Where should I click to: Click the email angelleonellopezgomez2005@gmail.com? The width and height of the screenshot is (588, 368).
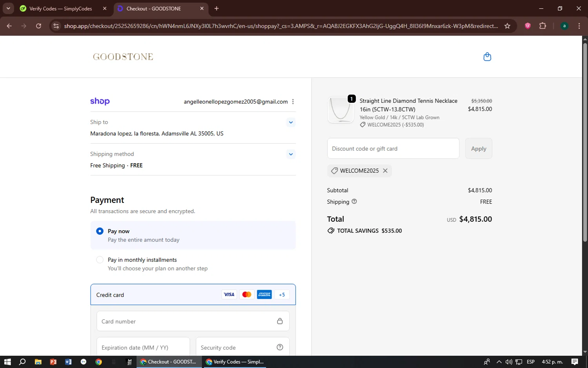[x=236, y=102]
